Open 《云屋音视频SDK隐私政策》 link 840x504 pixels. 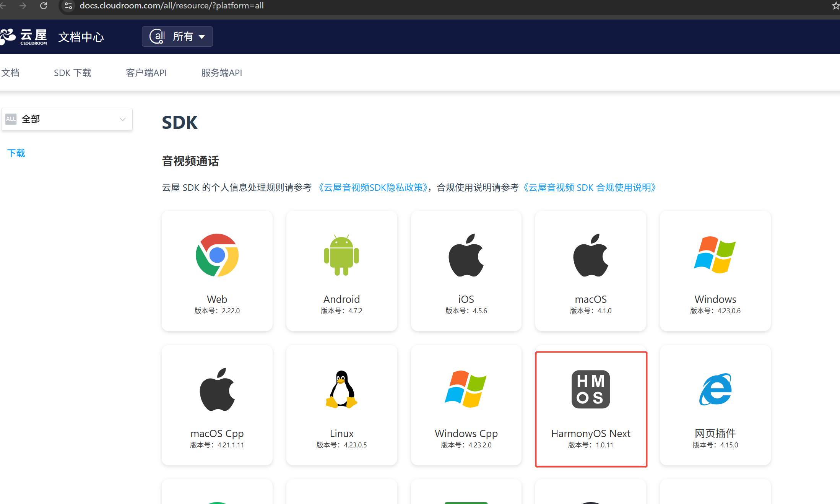tap(373, 187)
